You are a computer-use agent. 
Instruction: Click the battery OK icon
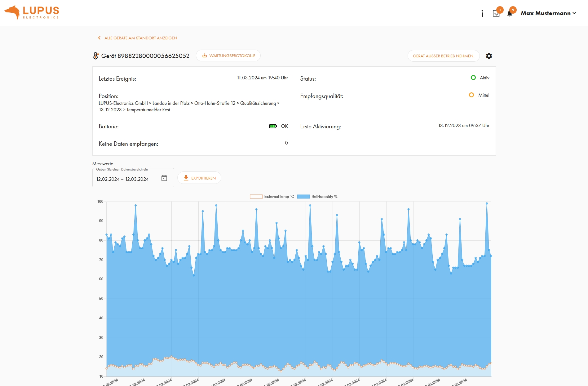tap(273, 126)
